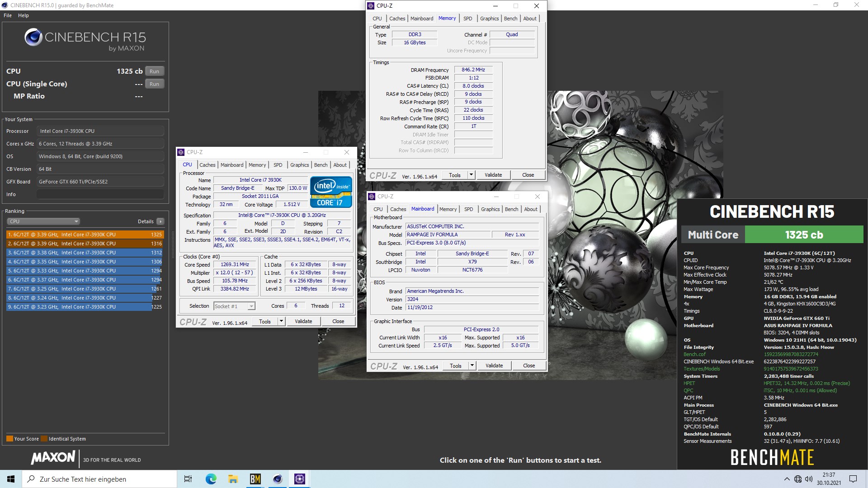The image size is (868, 488).
Task: Click Cinebench icon in title bar
Action: pos(5,5)
